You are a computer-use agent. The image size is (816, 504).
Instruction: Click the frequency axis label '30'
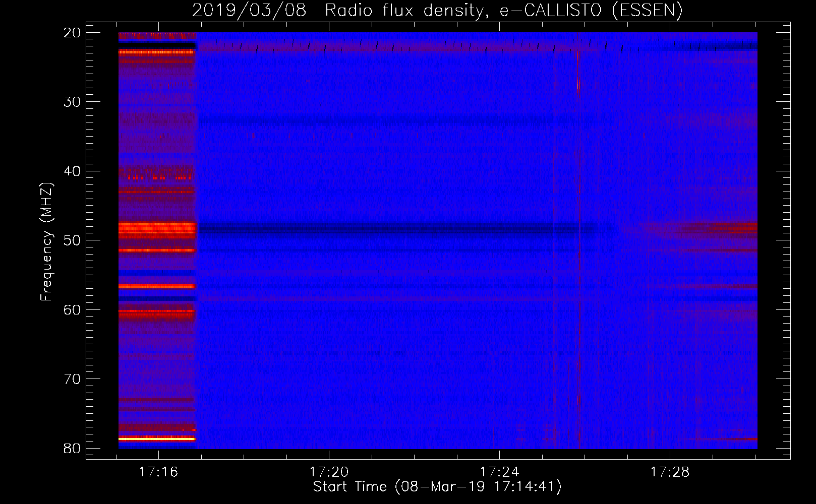point(72,102)
